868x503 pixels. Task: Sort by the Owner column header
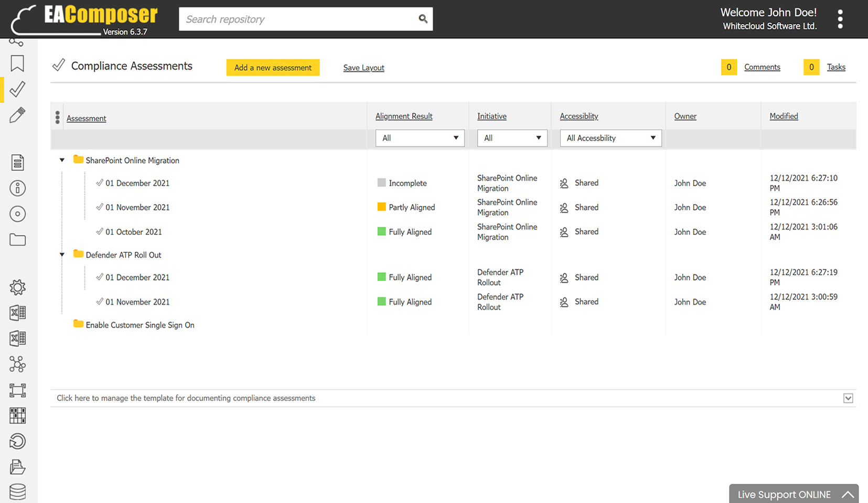pyautogui.click(x=685, y=116)
